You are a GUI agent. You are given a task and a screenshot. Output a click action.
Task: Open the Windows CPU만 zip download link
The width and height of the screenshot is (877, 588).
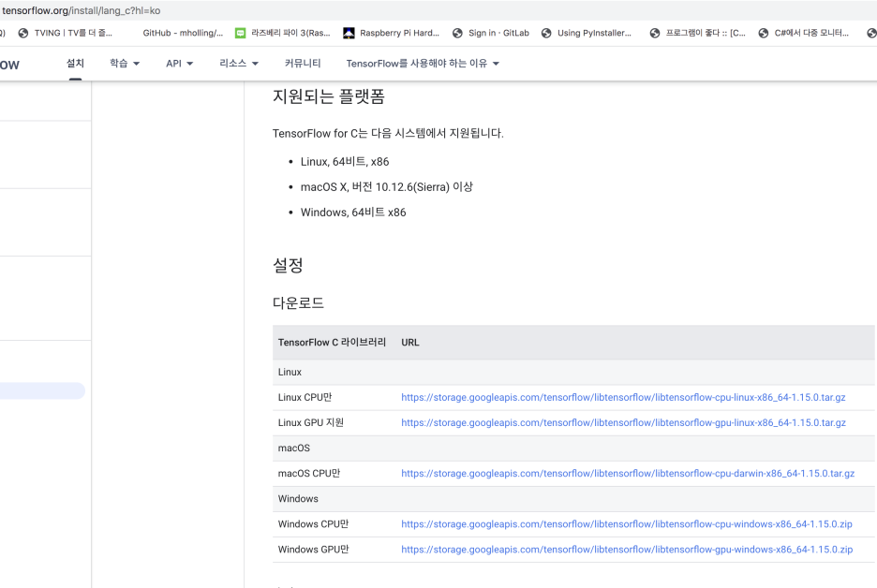tap(627, 524)
